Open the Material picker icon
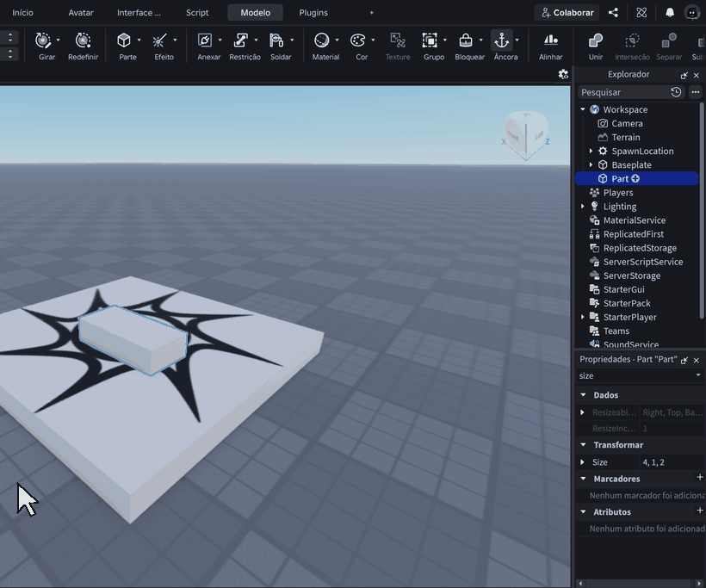Image resolution: width=706 pixels, height=588 pixels. [x=321, y=41]
